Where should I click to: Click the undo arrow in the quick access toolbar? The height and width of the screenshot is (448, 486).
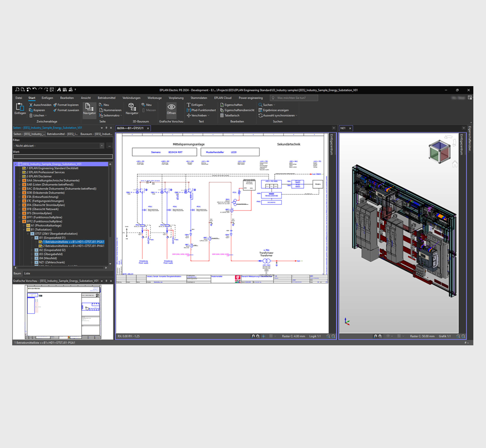tap(34, 90)
